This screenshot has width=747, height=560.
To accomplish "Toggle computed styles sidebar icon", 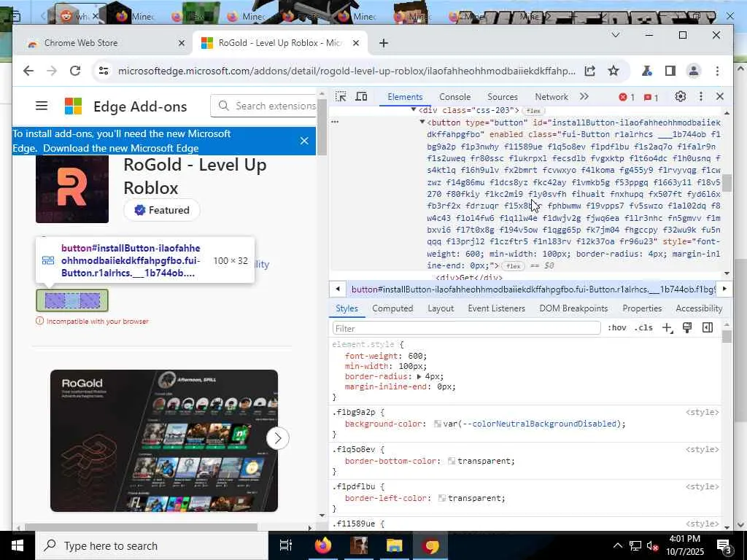I will pyautogui.click(x=708, y=327).
